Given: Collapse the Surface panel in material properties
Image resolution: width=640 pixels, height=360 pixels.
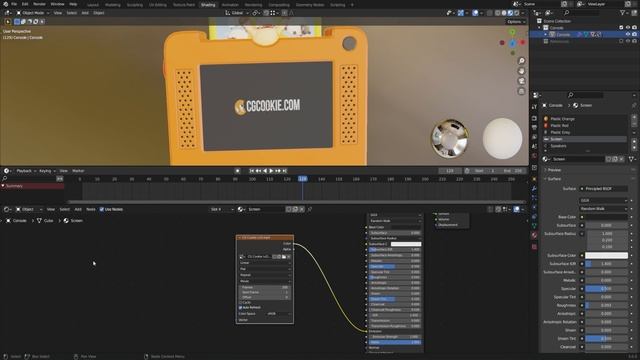Looking at the screenshot, I should pos(554,179).
